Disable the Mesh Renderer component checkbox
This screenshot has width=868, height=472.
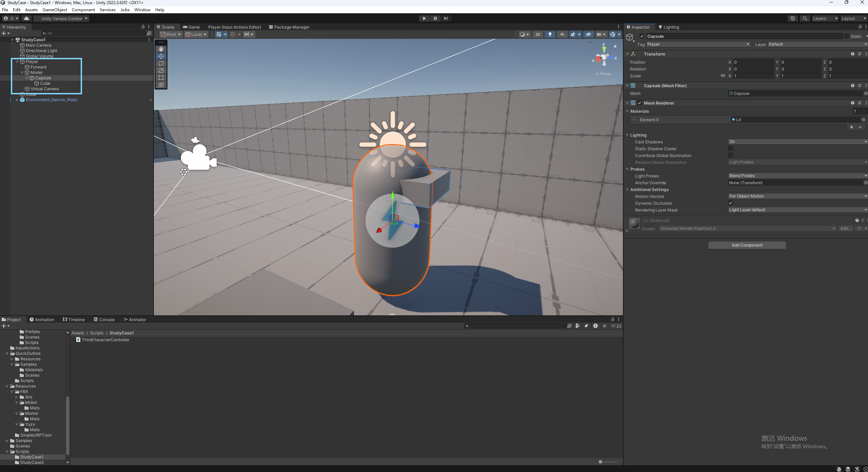click(640, 103)
